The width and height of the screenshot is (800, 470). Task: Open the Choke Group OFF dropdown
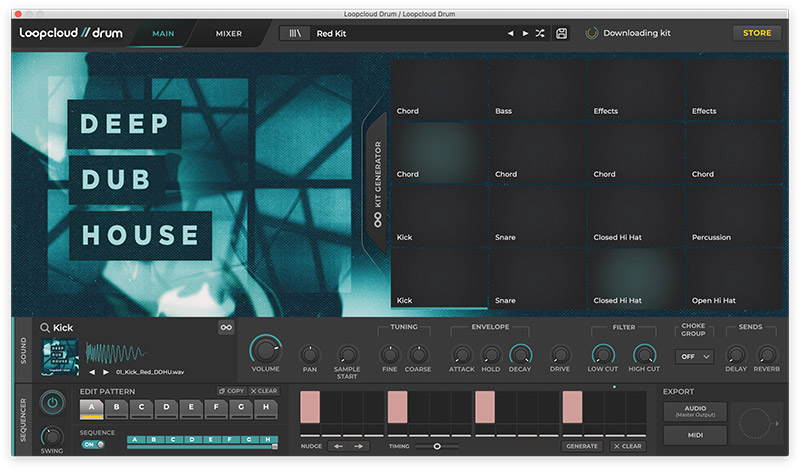694,357
